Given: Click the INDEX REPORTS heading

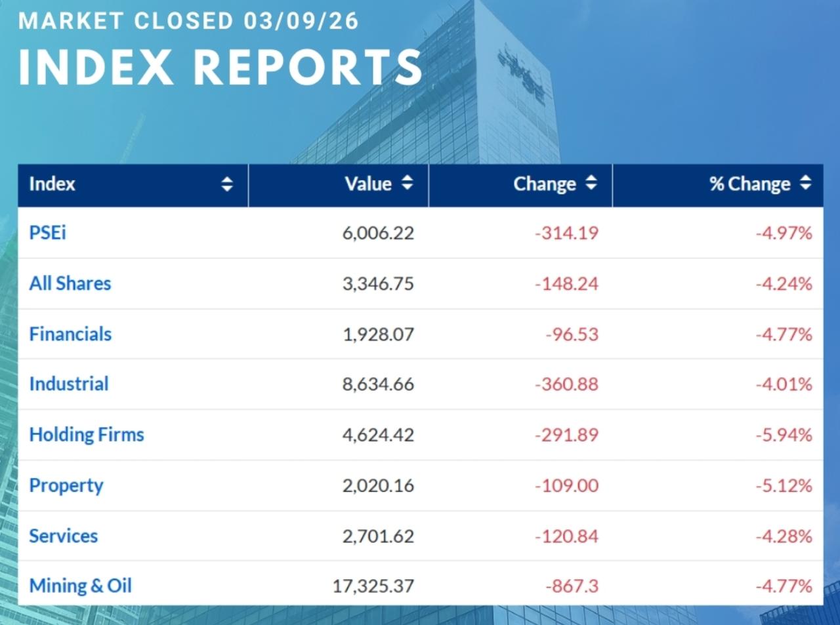Looking at the screenshot, I should click(220, 67).
